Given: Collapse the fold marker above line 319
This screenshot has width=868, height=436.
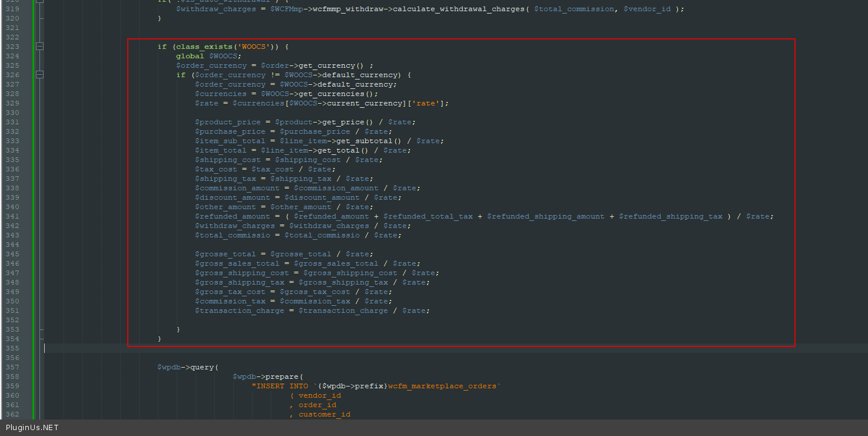Looking at the screenshot, I should (39, 1).
